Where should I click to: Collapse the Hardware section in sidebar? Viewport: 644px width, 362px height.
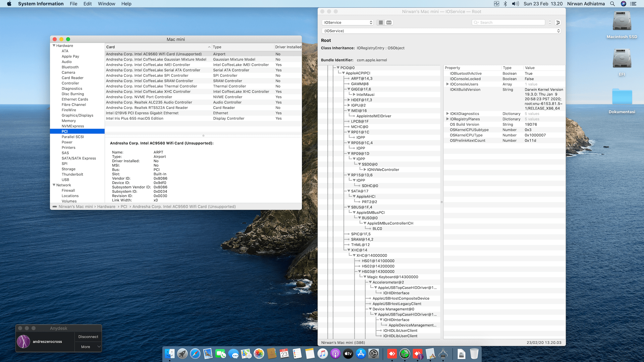54,46
